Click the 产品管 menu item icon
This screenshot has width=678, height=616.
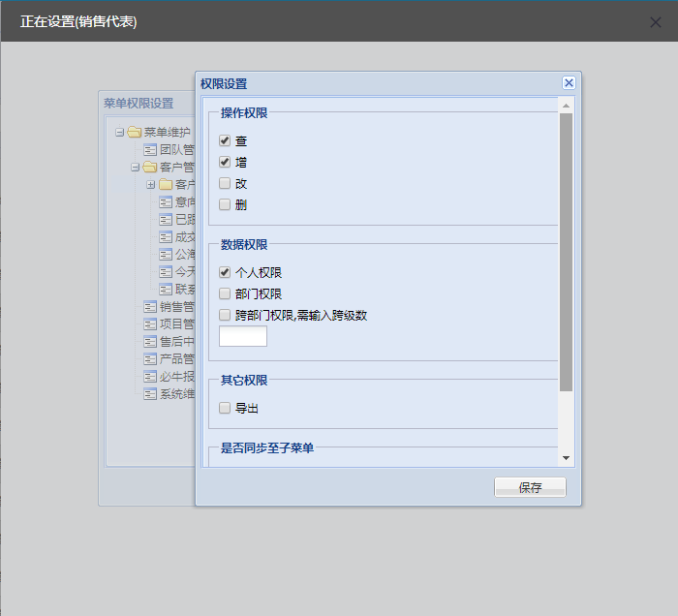tap(150, 358)
